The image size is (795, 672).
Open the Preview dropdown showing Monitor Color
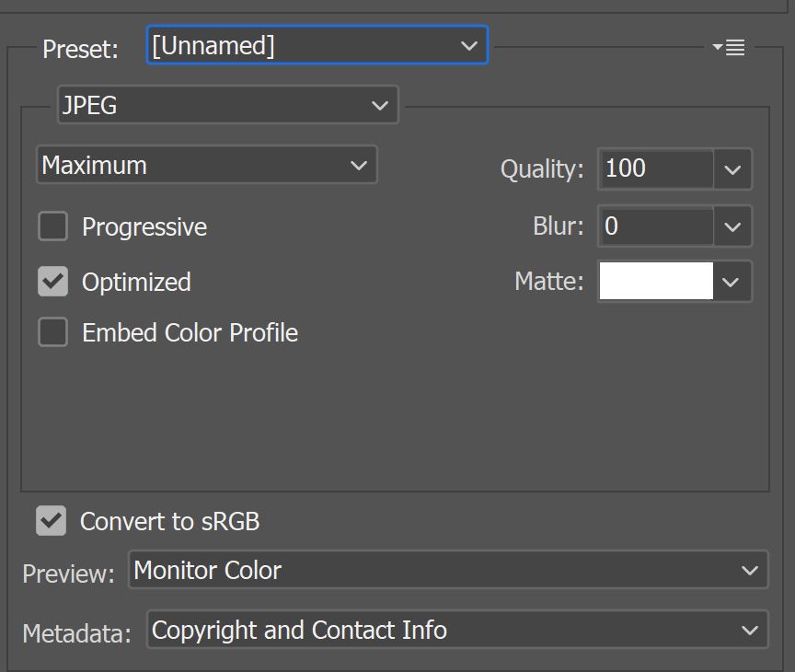tap(448, 570)
